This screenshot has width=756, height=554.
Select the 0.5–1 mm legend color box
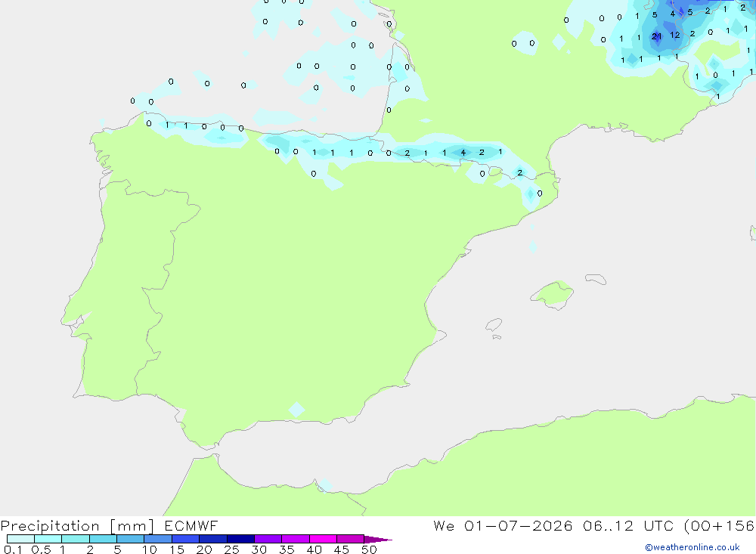(x=48, y=539)
